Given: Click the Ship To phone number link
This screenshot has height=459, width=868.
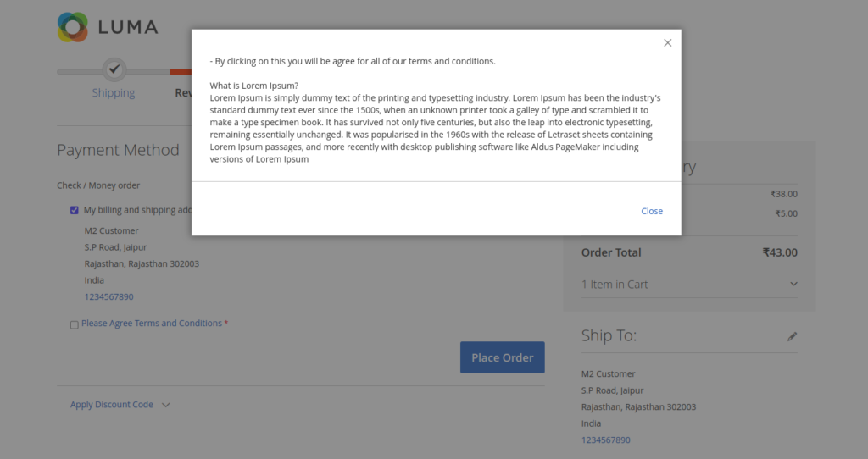Looking at the screenshot, I should point(605,440).
